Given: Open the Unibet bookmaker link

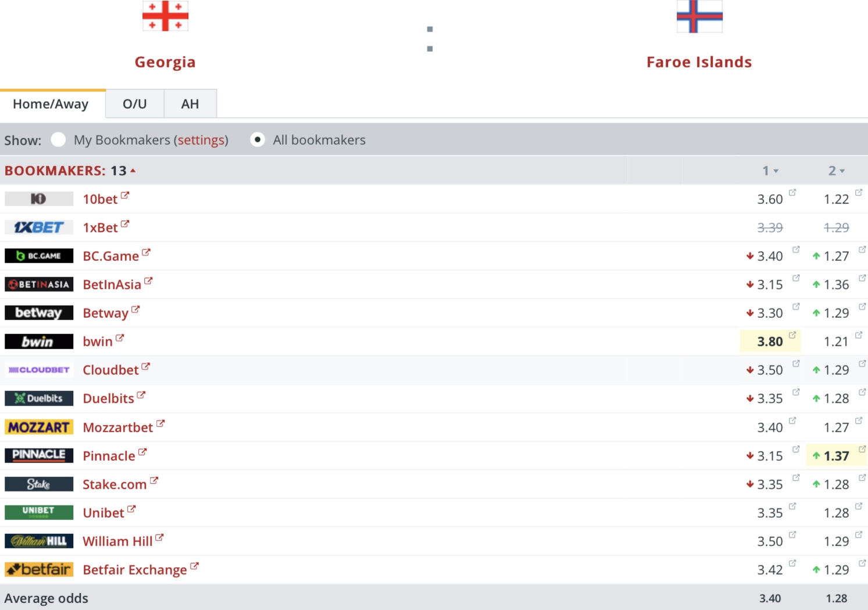Looking at the screenshot, I should [103, 513].
